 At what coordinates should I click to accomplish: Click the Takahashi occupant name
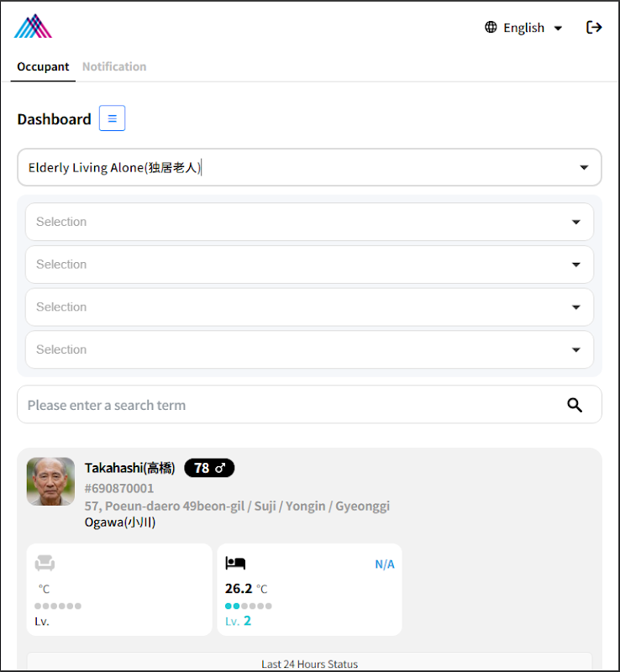click(x=129, y=468)
